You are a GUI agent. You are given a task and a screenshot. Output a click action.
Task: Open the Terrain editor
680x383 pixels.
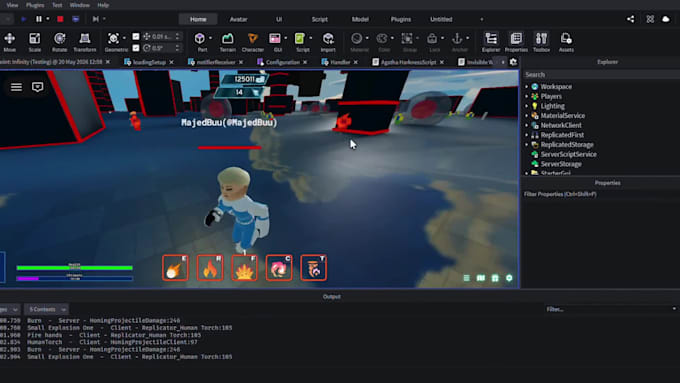[227, 42]
